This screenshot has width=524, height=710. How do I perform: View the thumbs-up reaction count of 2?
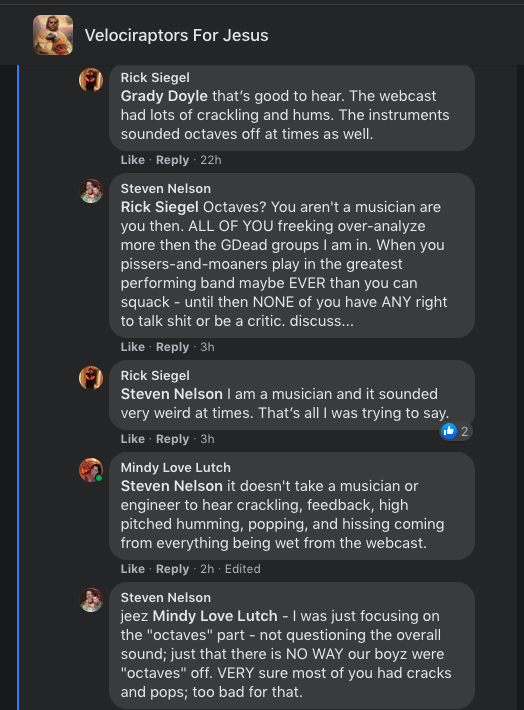456,432
